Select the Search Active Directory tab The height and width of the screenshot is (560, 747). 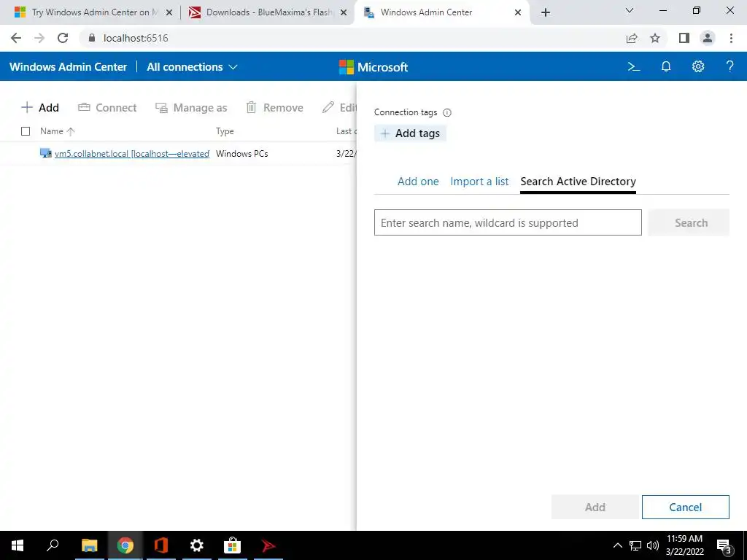point(578,182)
